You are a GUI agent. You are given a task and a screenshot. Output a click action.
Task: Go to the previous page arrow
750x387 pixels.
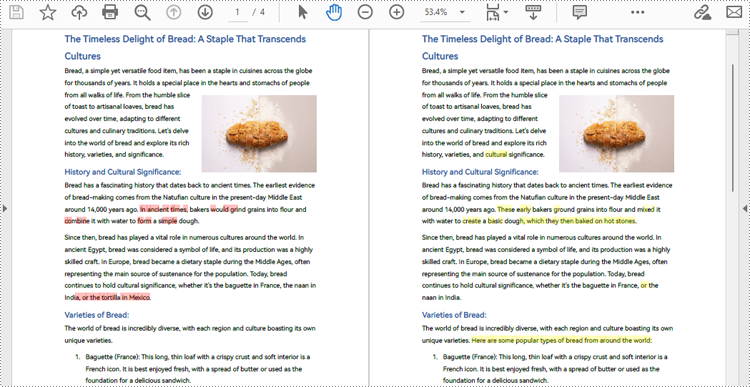(x=174, y=12)
